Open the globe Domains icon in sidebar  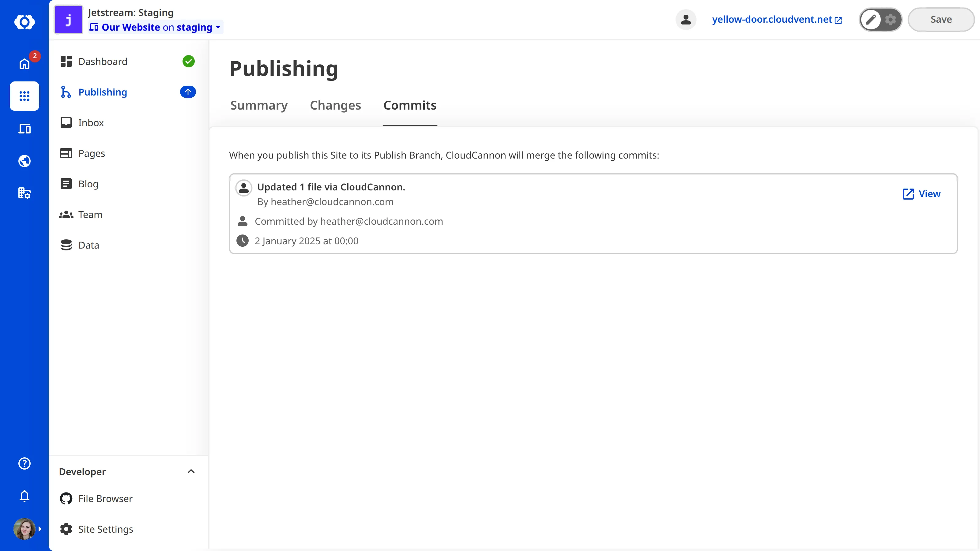click(x=24, y=161)
